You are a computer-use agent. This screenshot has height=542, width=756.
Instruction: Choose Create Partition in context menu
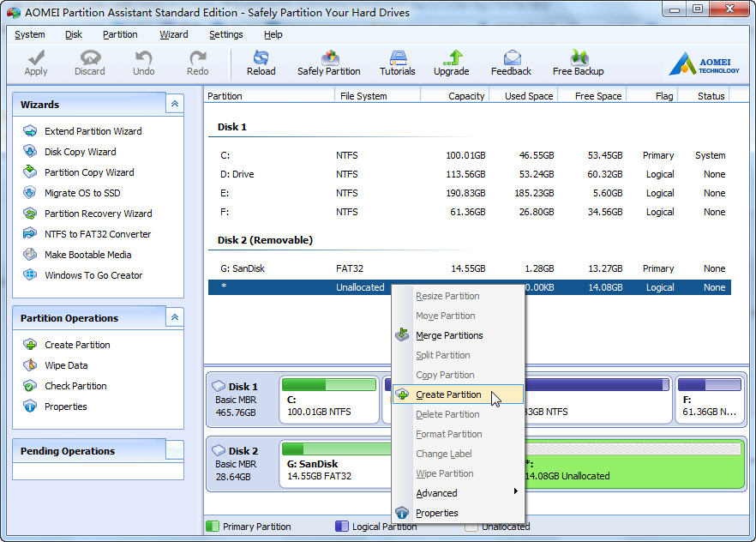coord(448,394)
